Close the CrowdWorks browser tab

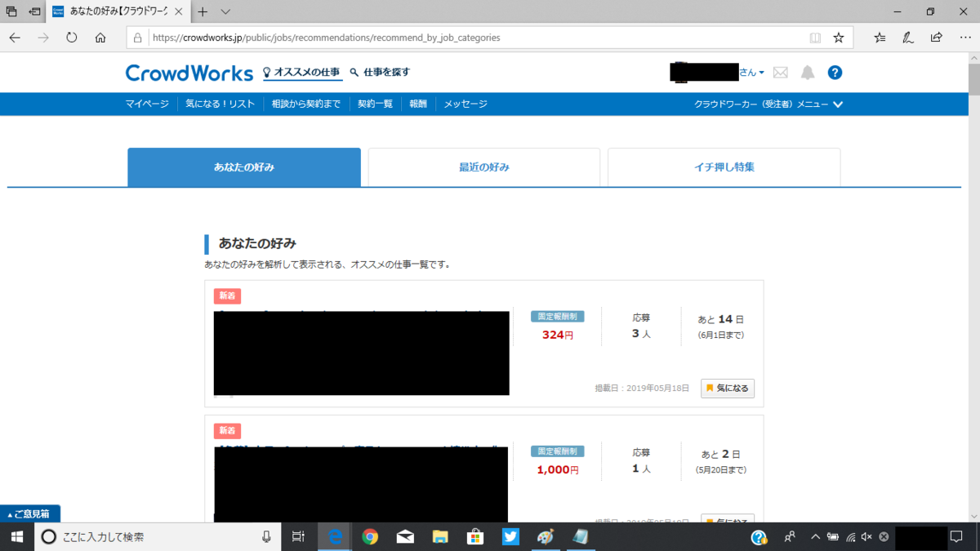[179, 11]
